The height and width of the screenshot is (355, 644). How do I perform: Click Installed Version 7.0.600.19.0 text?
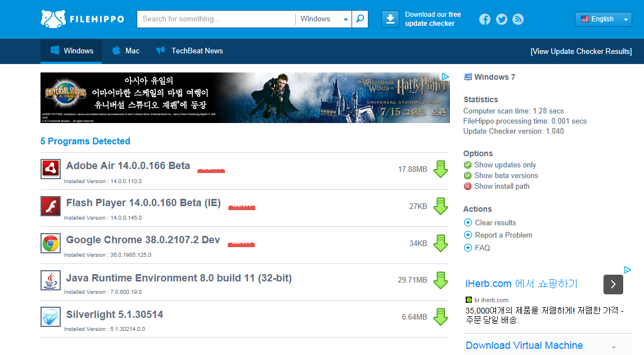tap(103, 292)
